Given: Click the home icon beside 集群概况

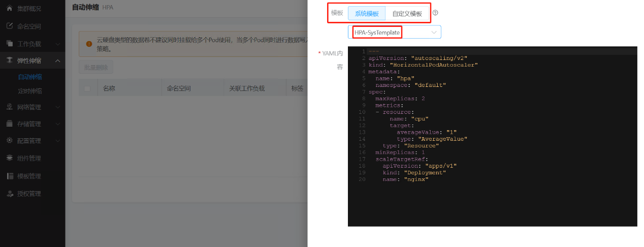Looking at the screenshot, I should coord(10,9).
